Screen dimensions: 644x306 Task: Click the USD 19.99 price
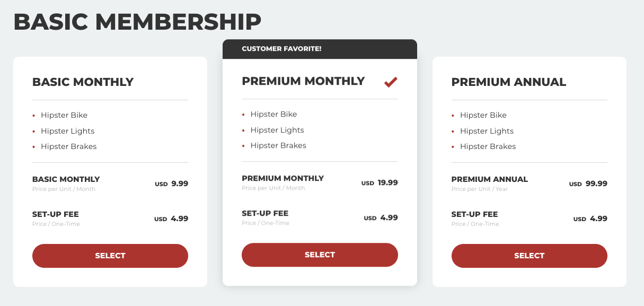380,183
